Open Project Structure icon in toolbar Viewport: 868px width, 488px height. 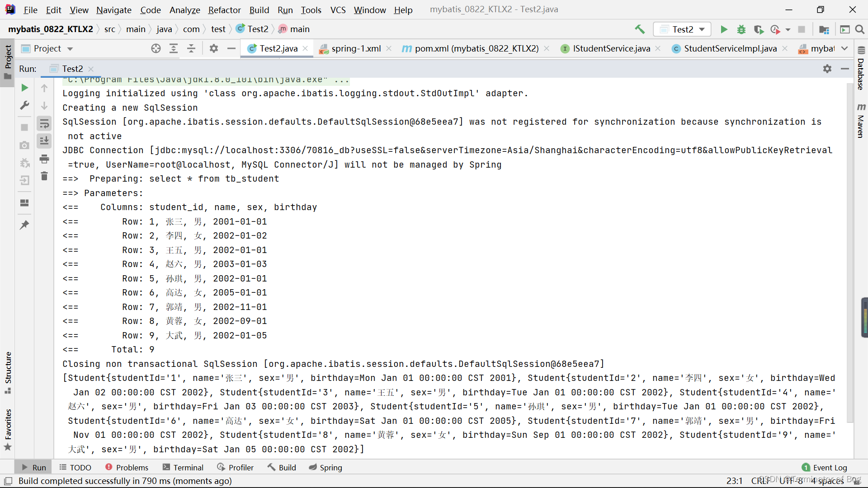pos(824,29)
